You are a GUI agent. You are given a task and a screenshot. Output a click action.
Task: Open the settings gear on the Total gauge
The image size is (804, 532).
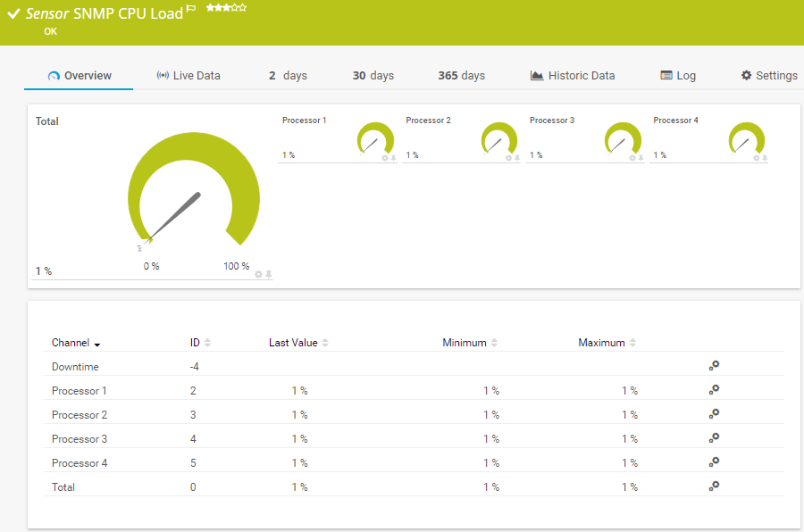(x=257, y=274)
